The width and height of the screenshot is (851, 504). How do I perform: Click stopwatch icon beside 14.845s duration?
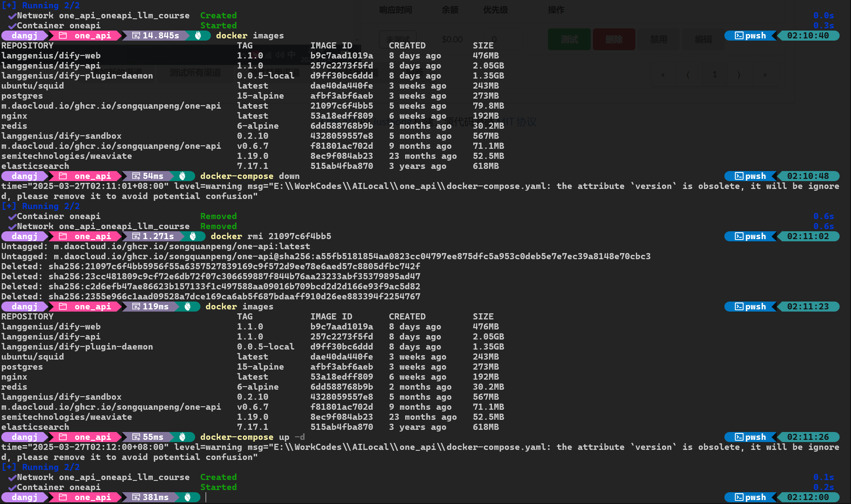click(136, 35)
